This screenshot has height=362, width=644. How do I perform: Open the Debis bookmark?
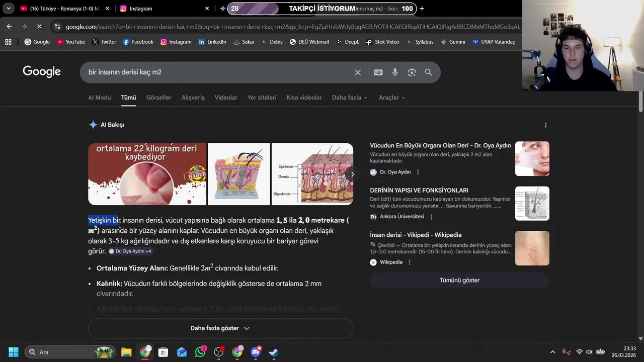pyautogui.click(x=272, y=42)
